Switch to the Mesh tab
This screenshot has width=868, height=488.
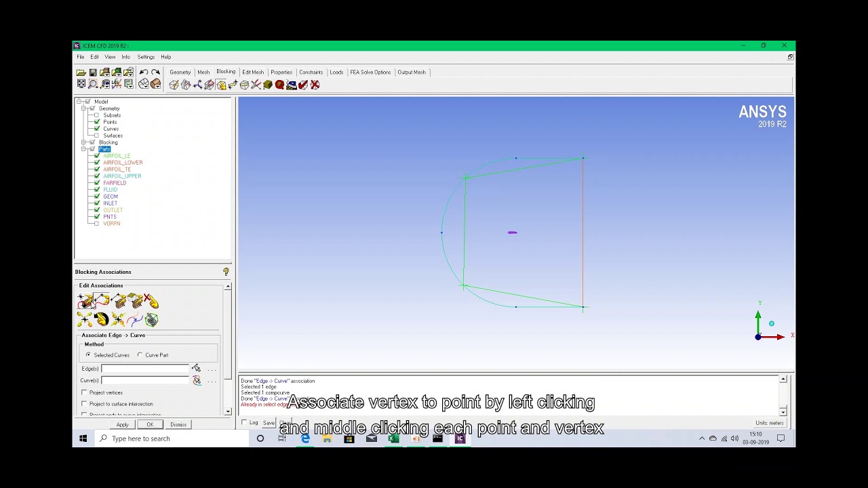[x=203, y=72]
